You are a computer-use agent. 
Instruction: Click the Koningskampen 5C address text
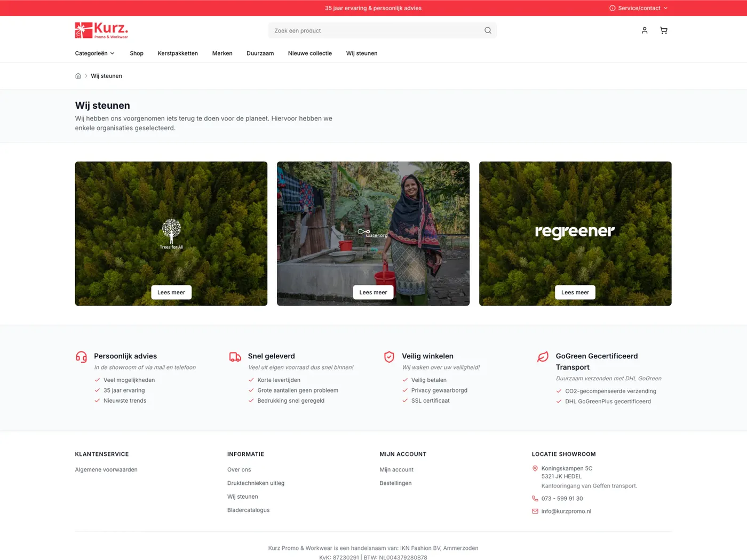click(x=567, y=468)
